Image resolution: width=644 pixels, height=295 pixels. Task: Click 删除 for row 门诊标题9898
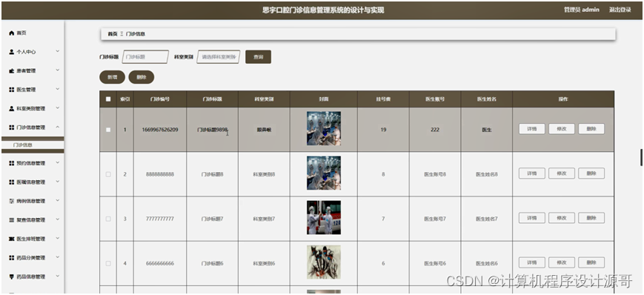(x=591, y=129)
